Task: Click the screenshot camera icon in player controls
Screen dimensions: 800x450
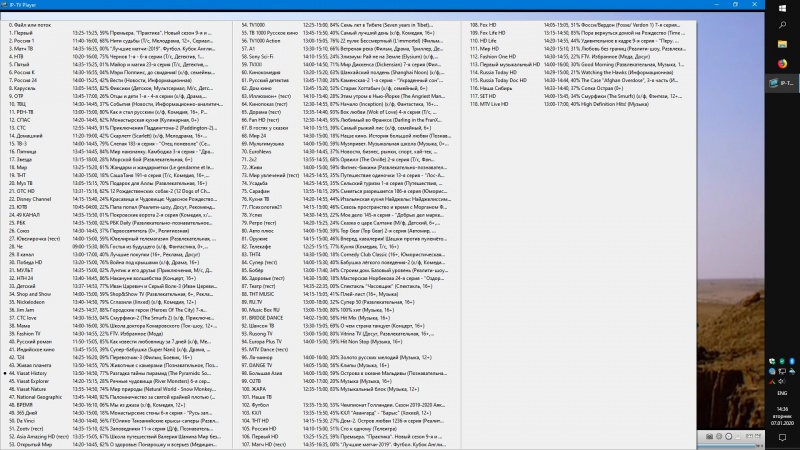Action: click(710, 436)
